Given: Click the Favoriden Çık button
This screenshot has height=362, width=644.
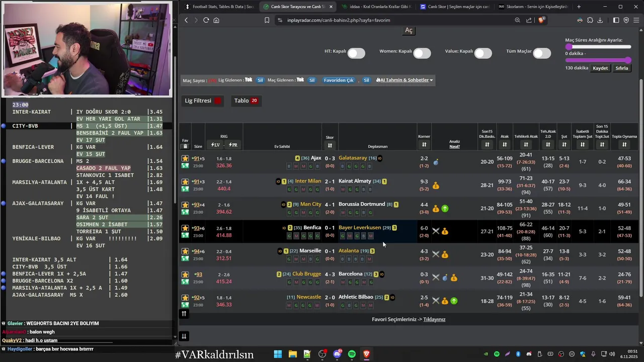Looking at the screenshot, I should tap(339, 80).
